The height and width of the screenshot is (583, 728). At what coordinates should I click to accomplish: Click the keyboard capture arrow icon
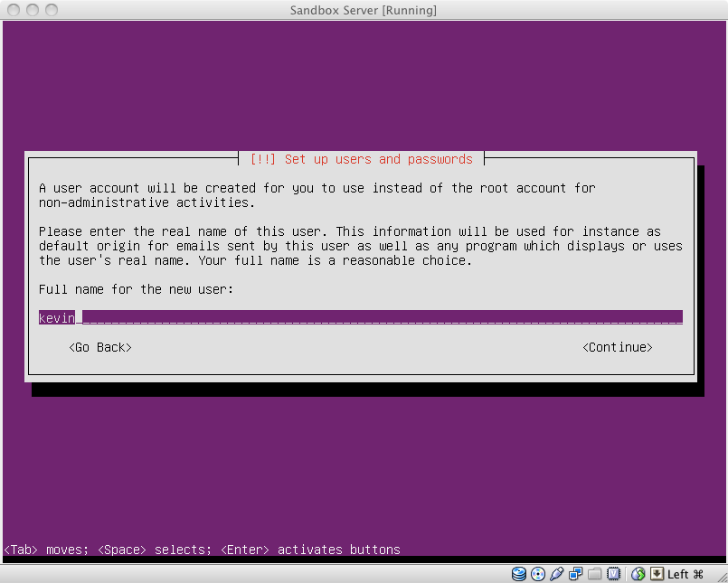tap(657, 574)
